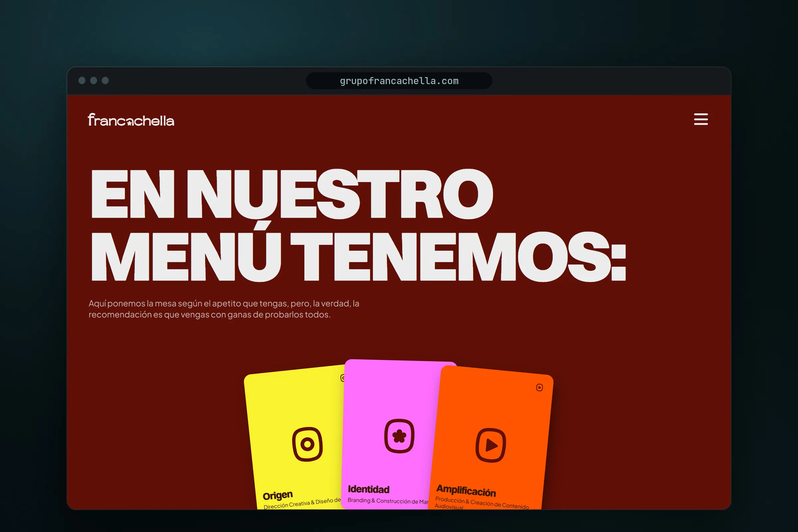Click the small play icon at the Amplificación card corner

pyautogui.click(x=539, y=387)
